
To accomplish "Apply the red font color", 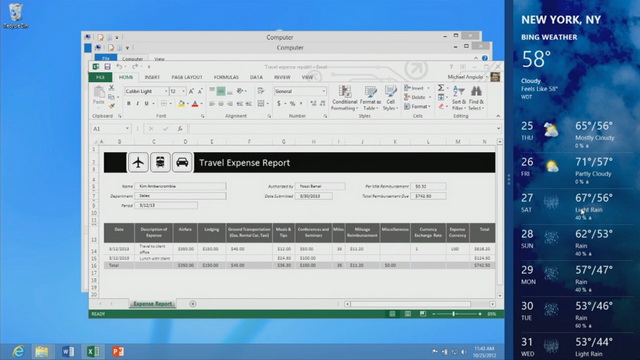I will [x=195, y=104].
